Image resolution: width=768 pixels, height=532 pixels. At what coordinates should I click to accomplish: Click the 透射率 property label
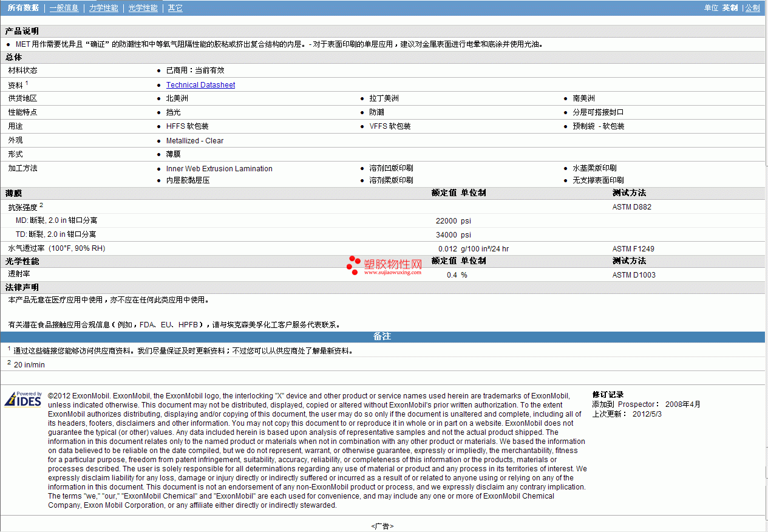(19, 275)
